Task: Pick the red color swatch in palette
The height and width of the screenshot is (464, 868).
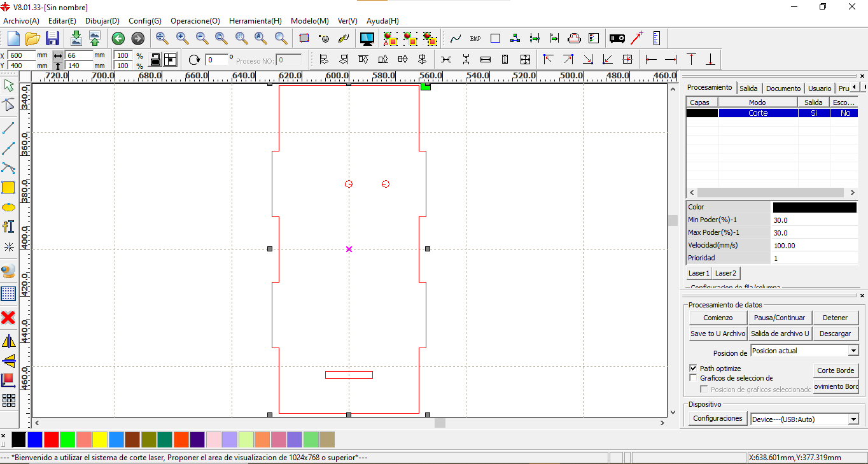Action: coord(52,439)
